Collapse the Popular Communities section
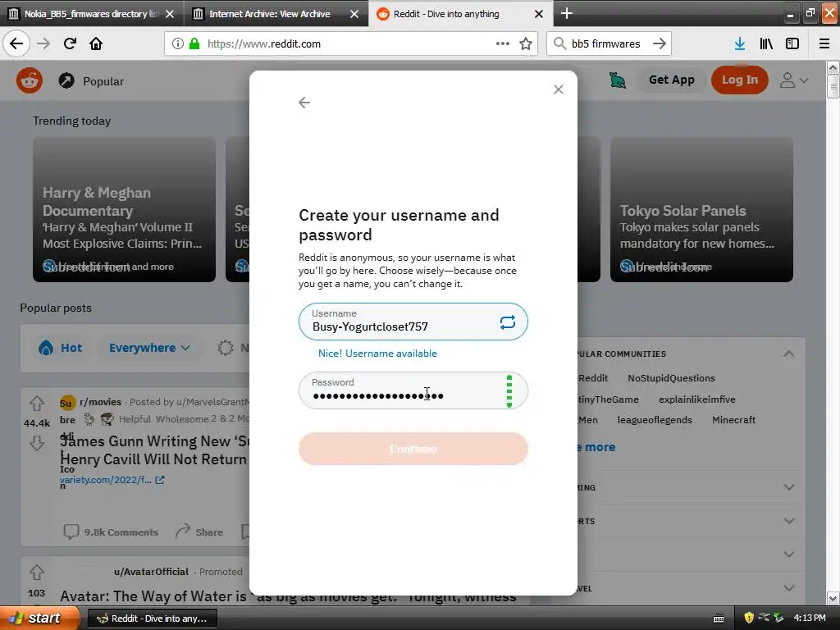 point(788,354)
